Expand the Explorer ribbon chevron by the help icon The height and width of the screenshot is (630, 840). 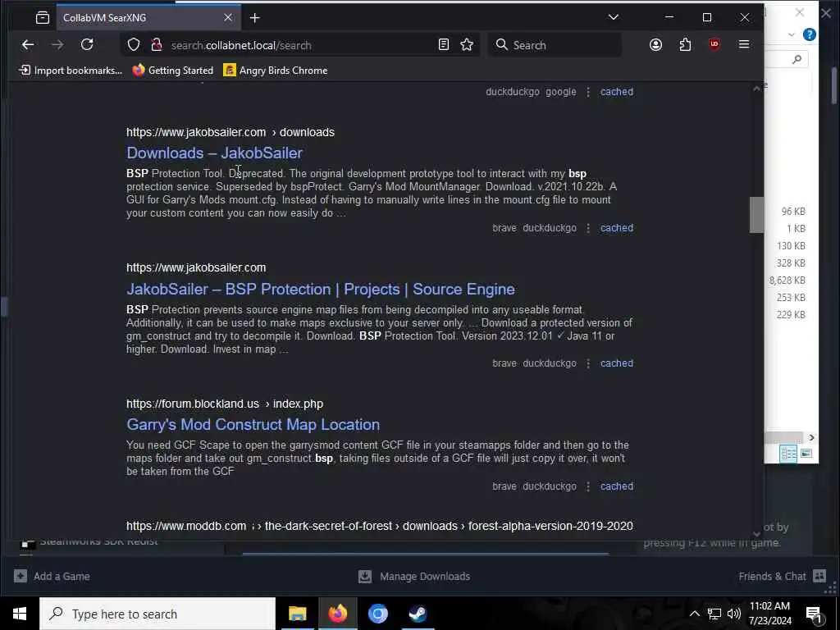[792, 34]
